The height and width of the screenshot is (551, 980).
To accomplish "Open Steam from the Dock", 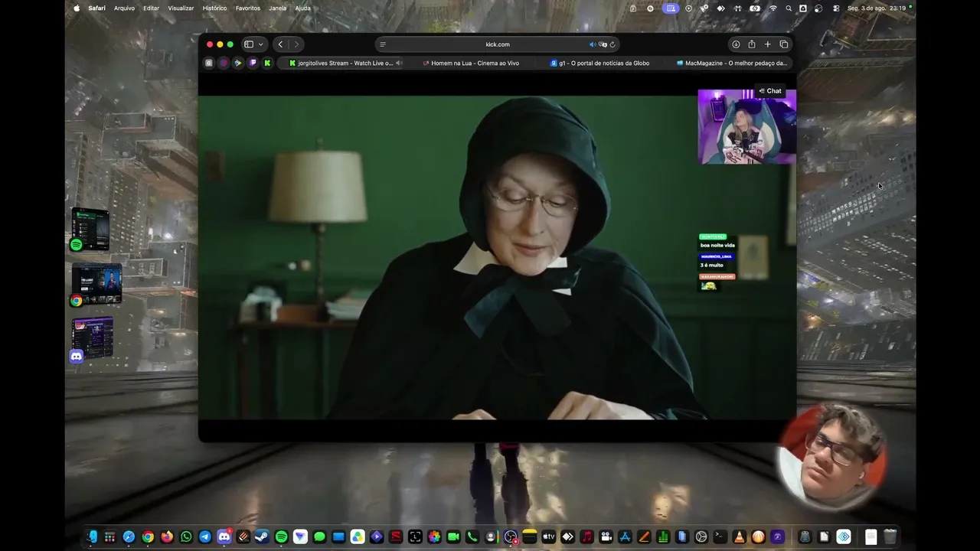I will point(262,536).
